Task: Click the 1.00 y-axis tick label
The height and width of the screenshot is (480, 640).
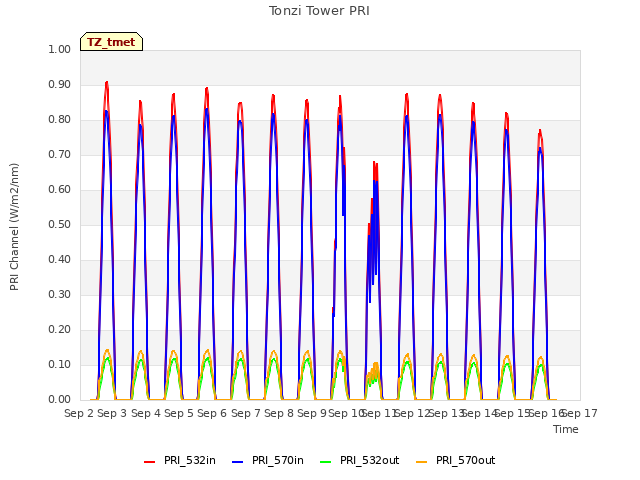Action: (x=60, y=49)
